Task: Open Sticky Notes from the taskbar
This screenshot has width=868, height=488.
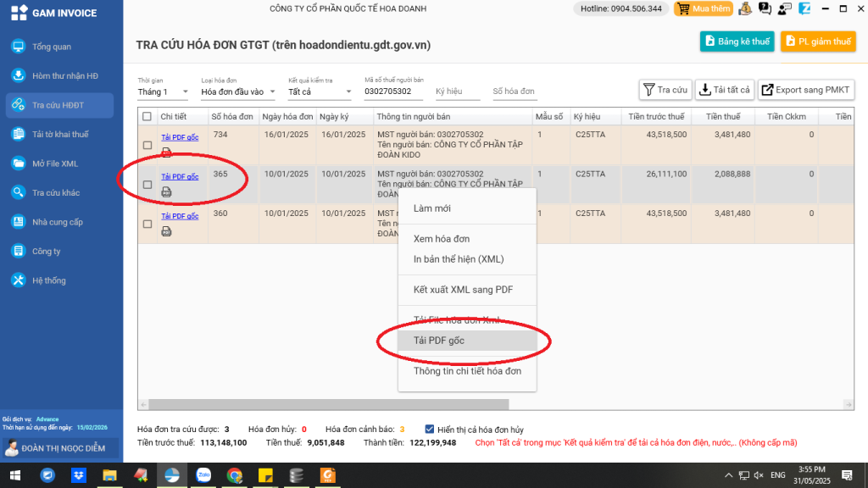Action: tap(265, 475)
